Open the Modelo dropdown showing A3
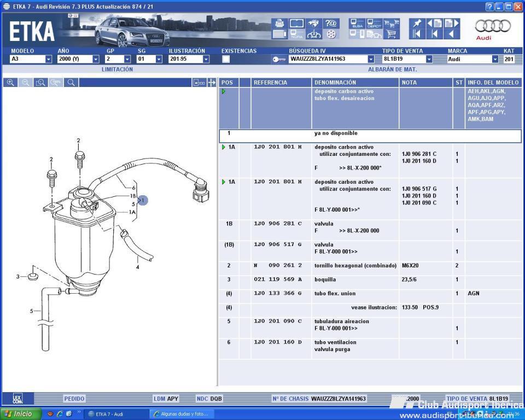Image resolution: width=525 pixels, height=420 pixels. [x=49, y=59]
